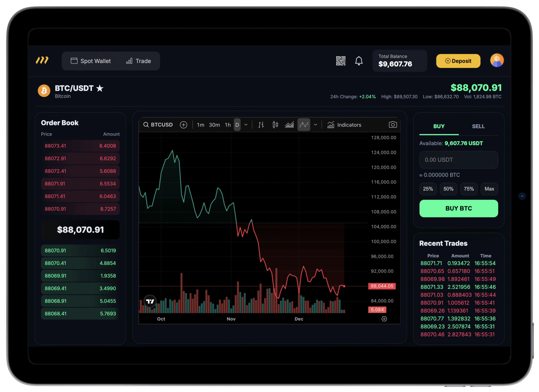Expand the timeframe dropdown chevron
The width and height of the screenshot is (539, 392).
[x=246, y=125]
